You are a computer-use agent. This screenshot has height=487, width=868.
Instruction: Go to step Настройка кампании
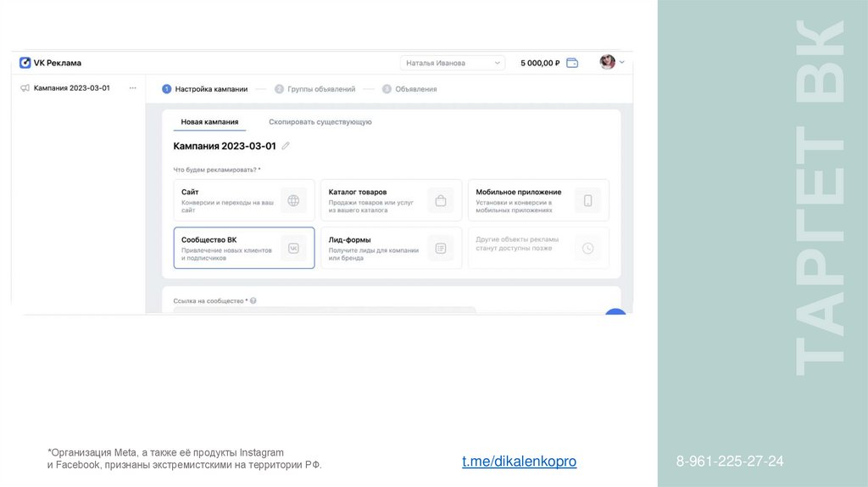click(x=205, y=88)
